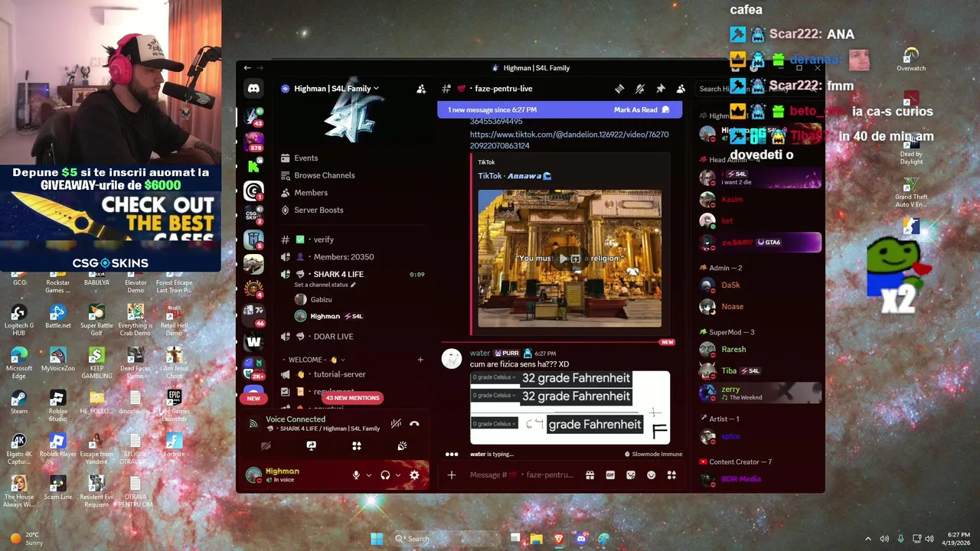Open the apps launcher in message box

click(x=671, y=475)
